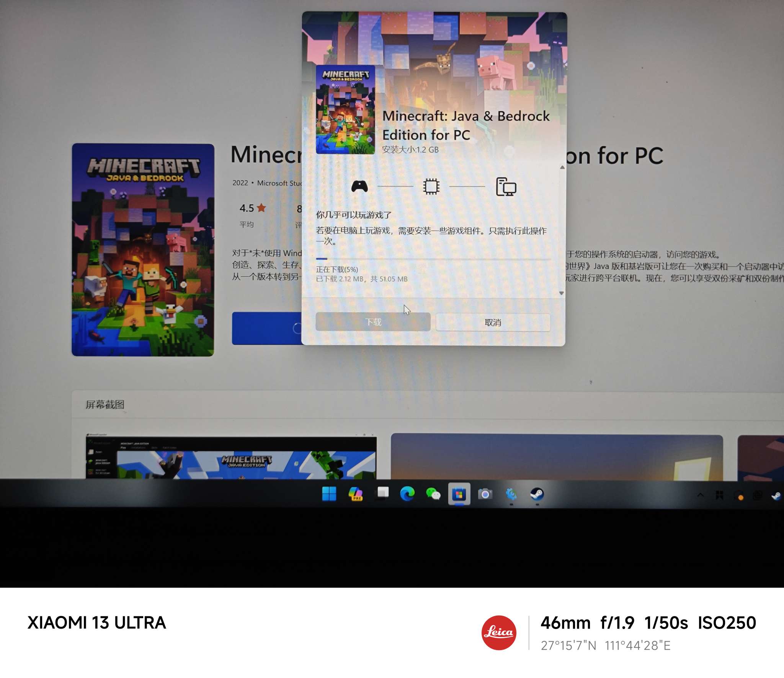Click the 取消 button in dialog

[x=493, y=323]
